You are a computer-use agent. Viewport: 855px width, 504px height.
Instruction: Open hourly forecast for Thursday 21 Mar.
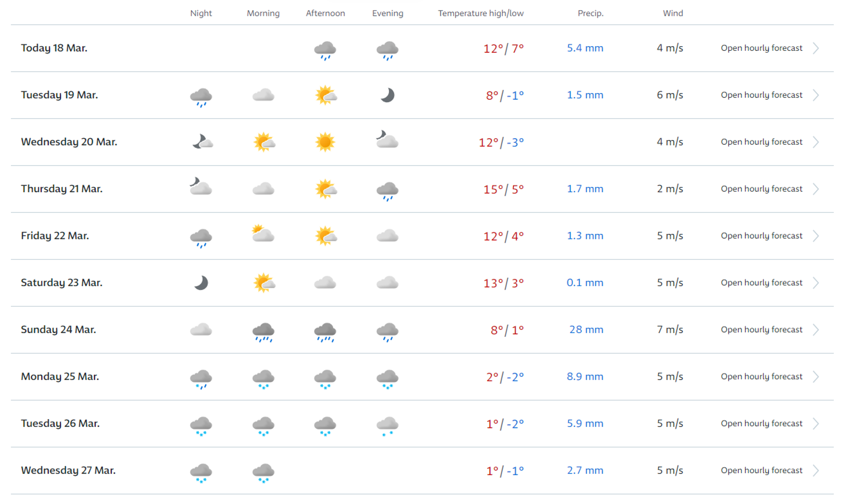[761, 189]
